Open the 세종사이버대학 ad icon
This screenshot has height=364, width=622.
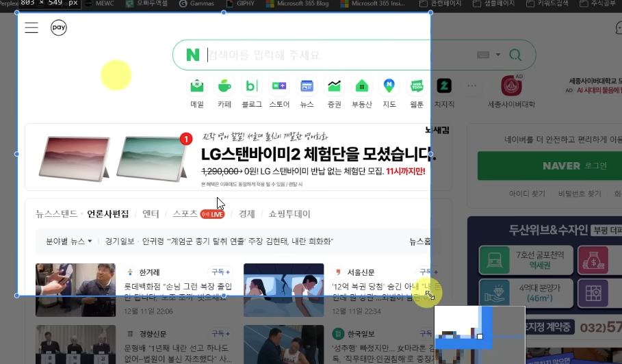(x=511, y=86)
